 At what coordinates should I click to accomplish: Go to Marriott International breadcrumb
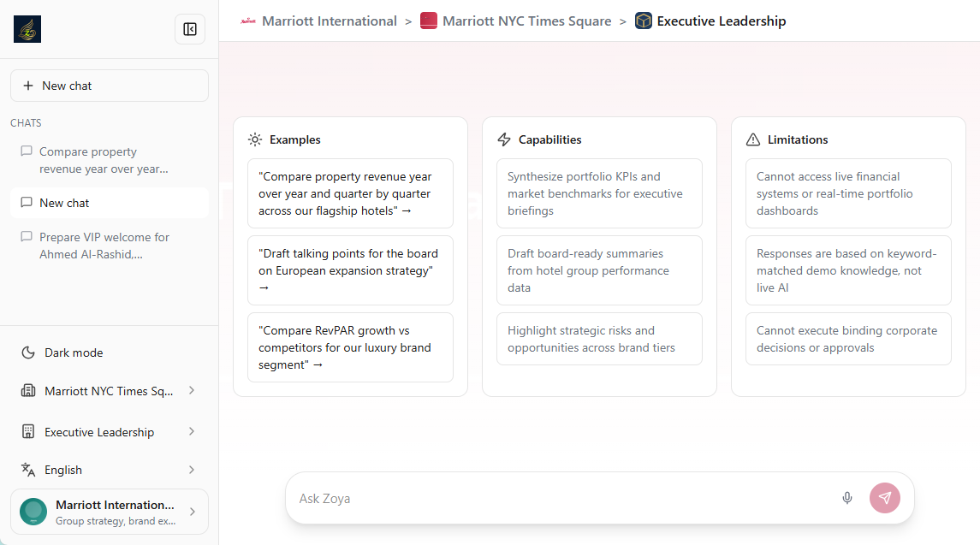(330, 21)
